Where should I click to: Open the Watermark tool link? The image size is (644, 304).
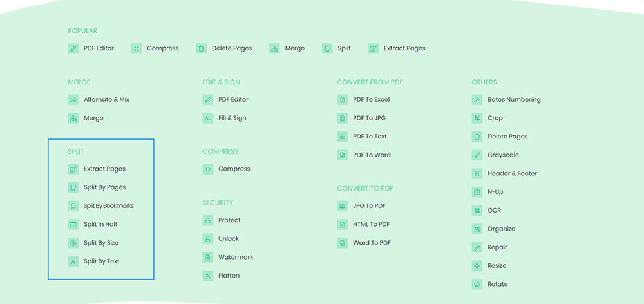pos(236,257)
